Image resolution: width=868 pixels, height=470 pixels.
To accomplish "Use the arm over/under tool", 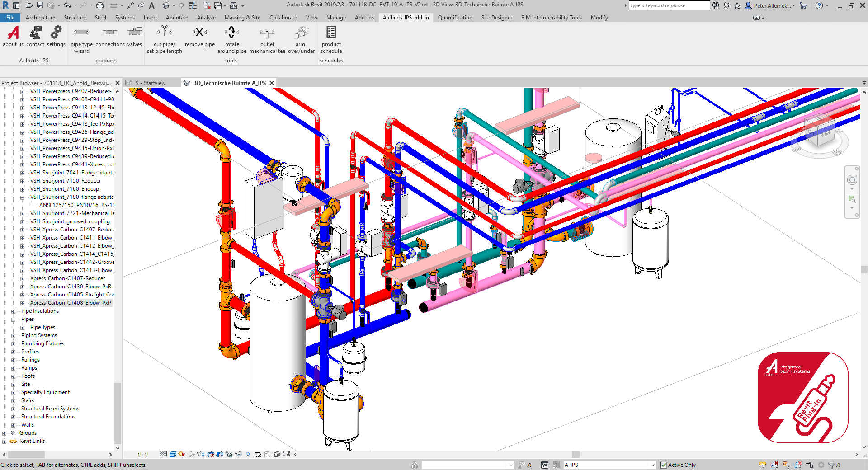I will point(301,38).
